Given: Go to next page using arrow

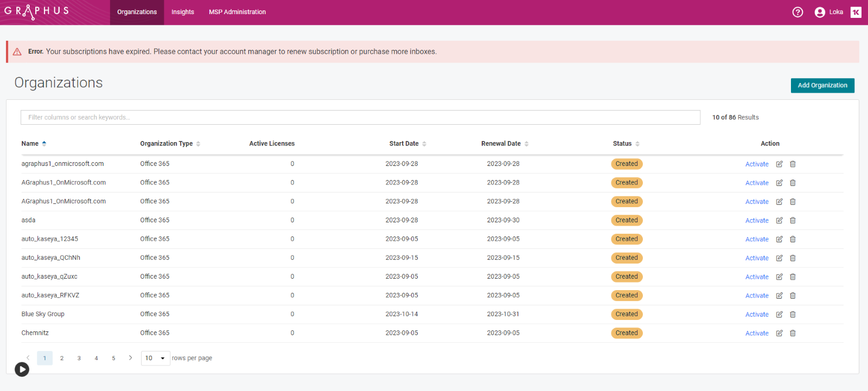Looking at the screenshot, I should click(x=130, y=358).
